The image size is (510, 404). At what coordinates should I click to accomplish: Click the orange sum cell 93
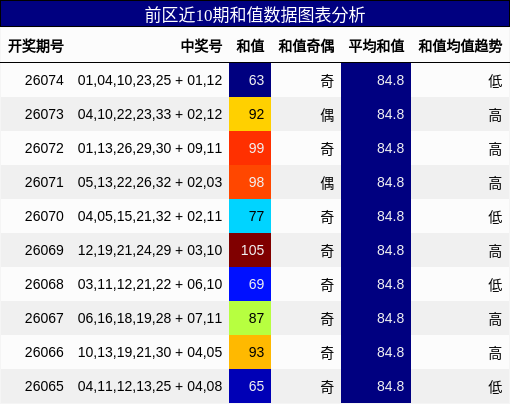[x=250, y=352]
